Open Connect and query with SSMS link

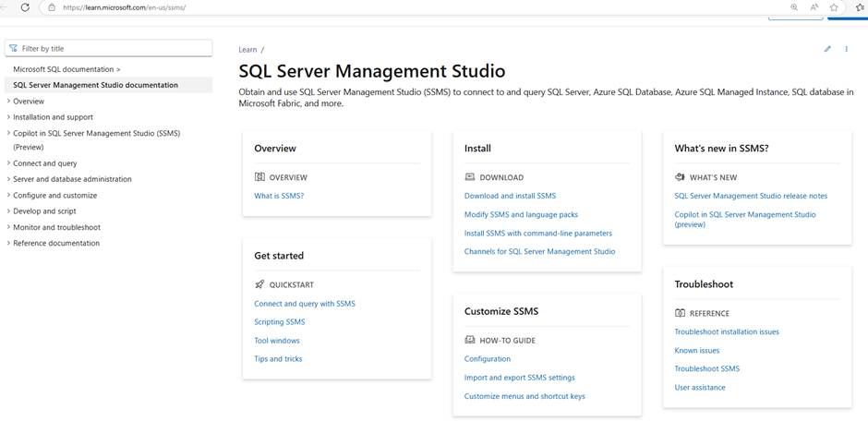pyautogui.click(x=305, y=303)
